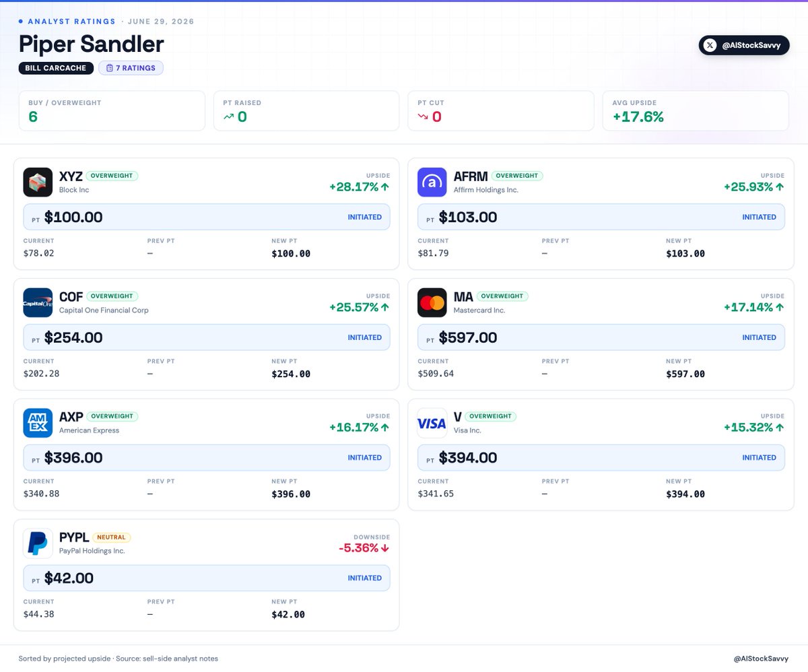Click the @AIStockSavvy footer credit
The width and height of the screenshot is (808, 672).
(x=760, y=659)
